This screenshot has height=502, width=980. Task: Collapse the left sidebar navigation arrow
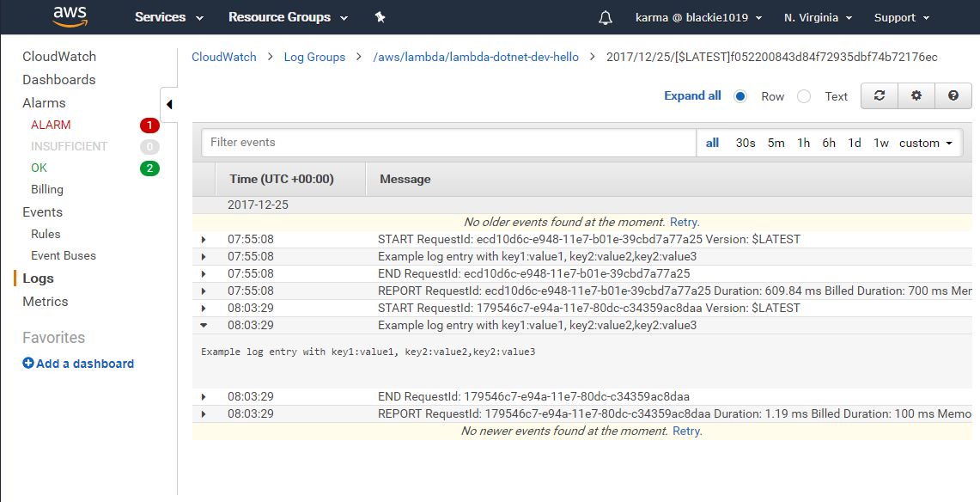pos(168,104)
